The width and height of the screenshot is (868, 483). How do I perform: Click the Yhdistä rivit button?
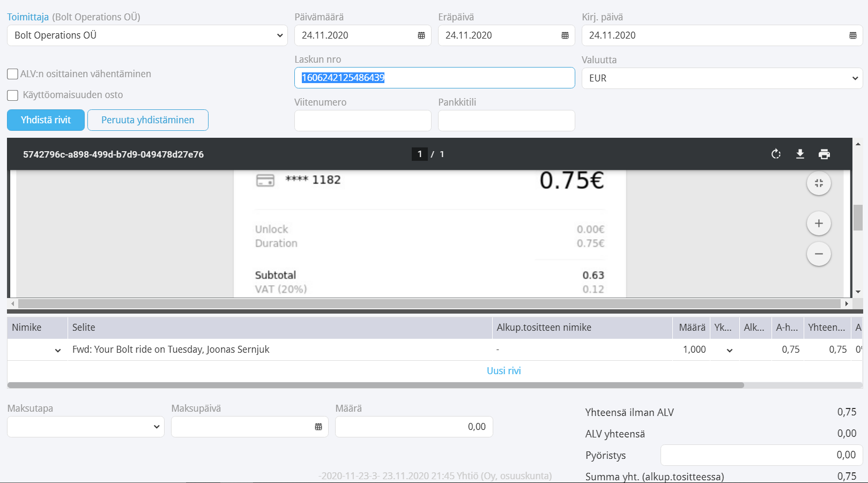[46, 120]
